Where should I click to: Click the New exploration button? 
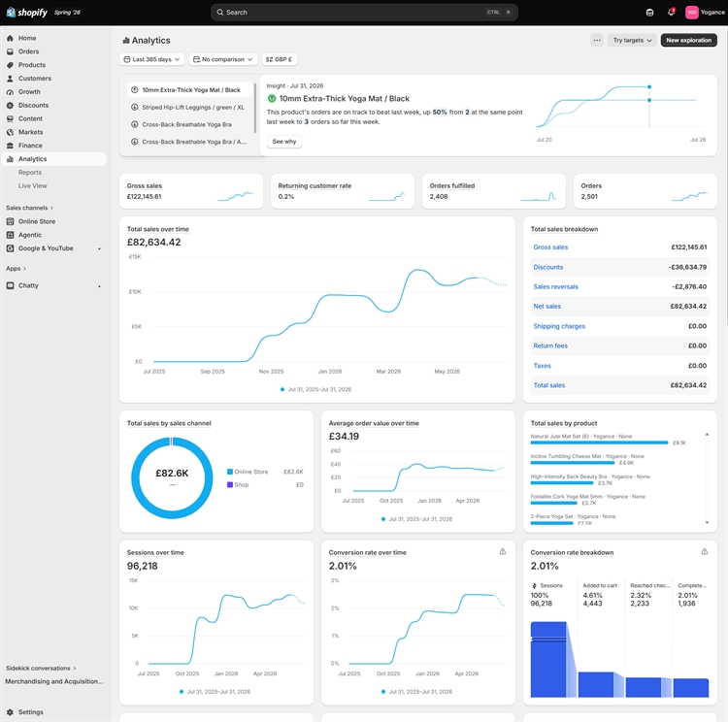pos(688,41)
